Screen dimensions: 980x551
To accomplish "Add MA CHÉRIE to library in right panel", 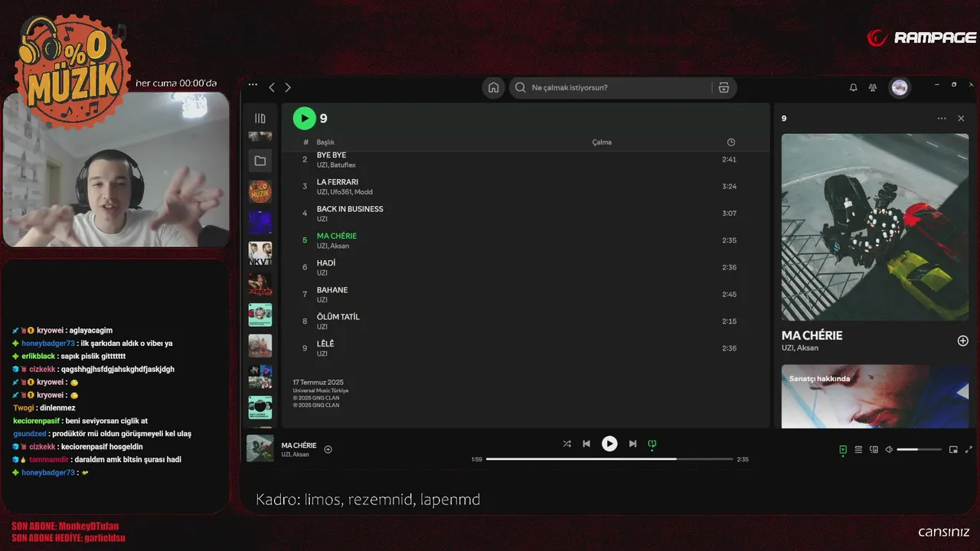I will 963,341.
